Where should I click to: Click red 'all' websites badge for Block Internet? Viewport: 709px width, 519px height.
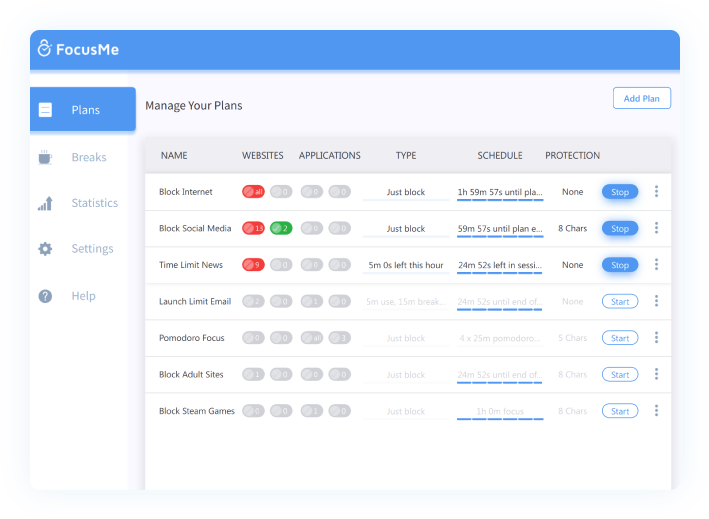click(253, 192)
